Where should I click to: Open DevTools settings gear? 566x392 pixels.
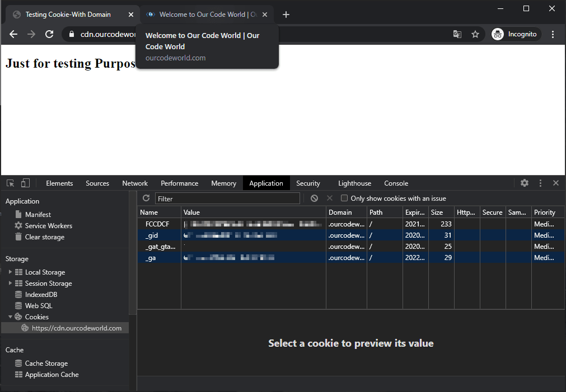coord(524,183)
